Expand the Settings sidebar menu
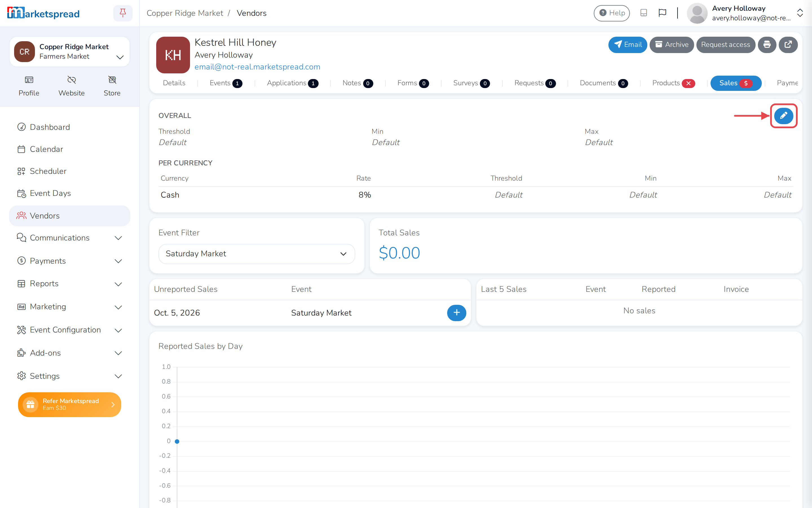Viewport: 812px width, 508px height. (x=69, y=376)
